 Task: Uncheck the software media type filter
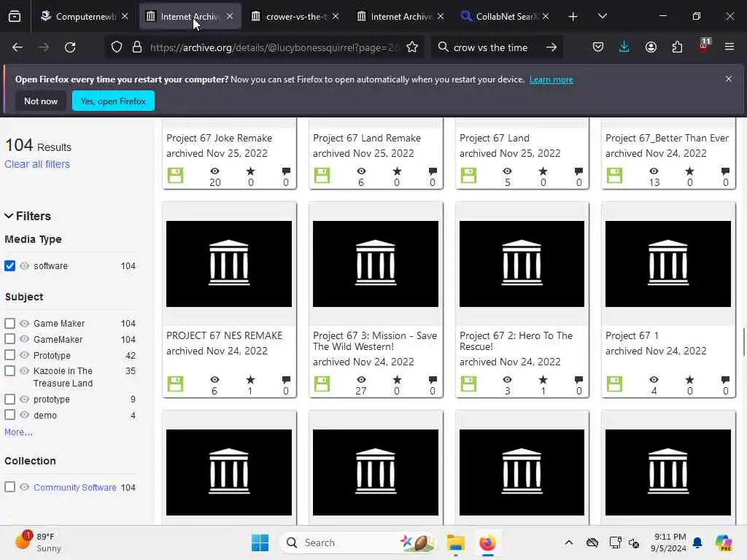(x=10, y=265)
